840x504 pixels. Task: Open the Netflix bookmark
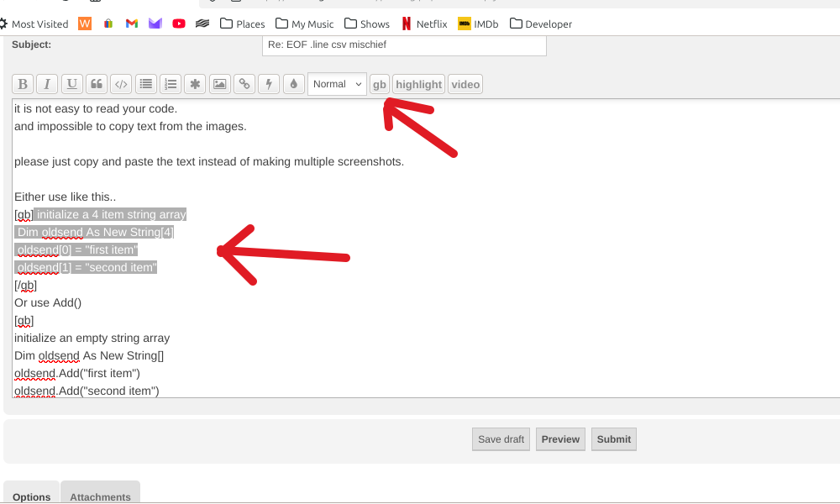pyautogui.click(x=424, y=24)
